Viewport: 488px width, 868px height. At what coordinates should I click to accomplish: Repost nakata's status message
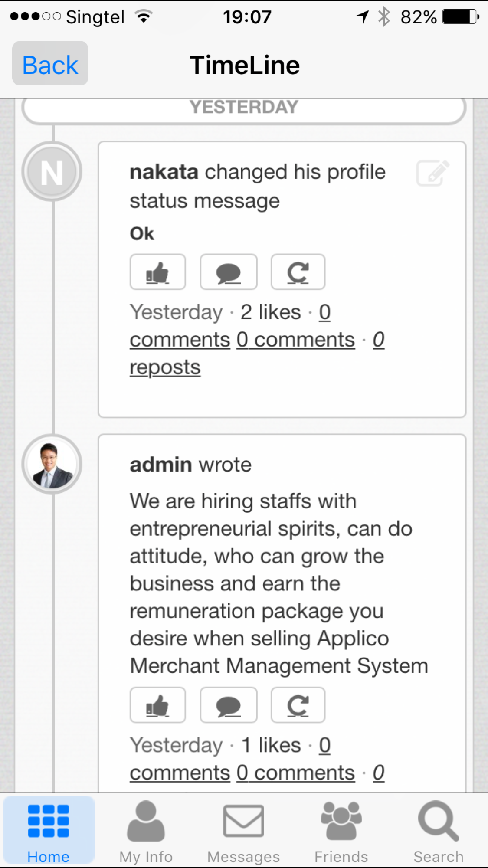click(x=298, y=272)
